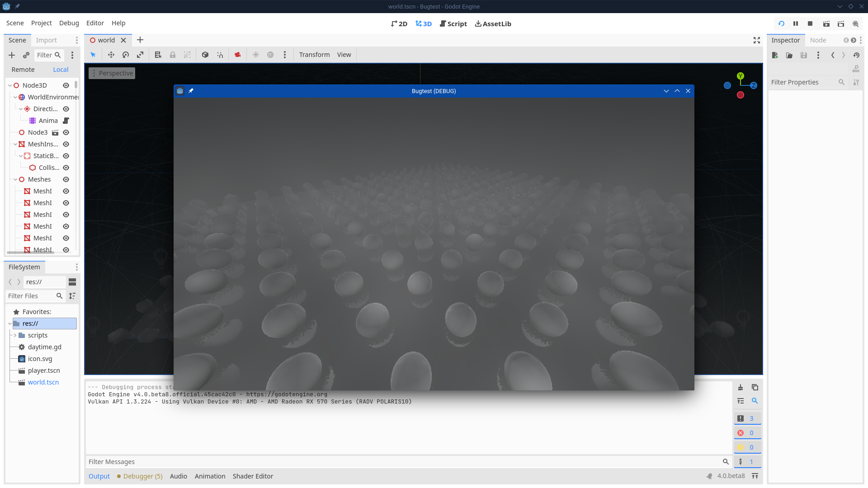868x488 pixels.
Task: Collapse the Node3D root tree item
Action: click(10, 85)
